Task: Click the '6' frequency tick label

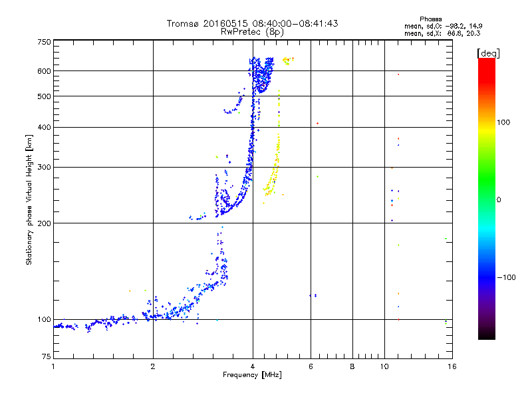Action: [x=311, y=366]
